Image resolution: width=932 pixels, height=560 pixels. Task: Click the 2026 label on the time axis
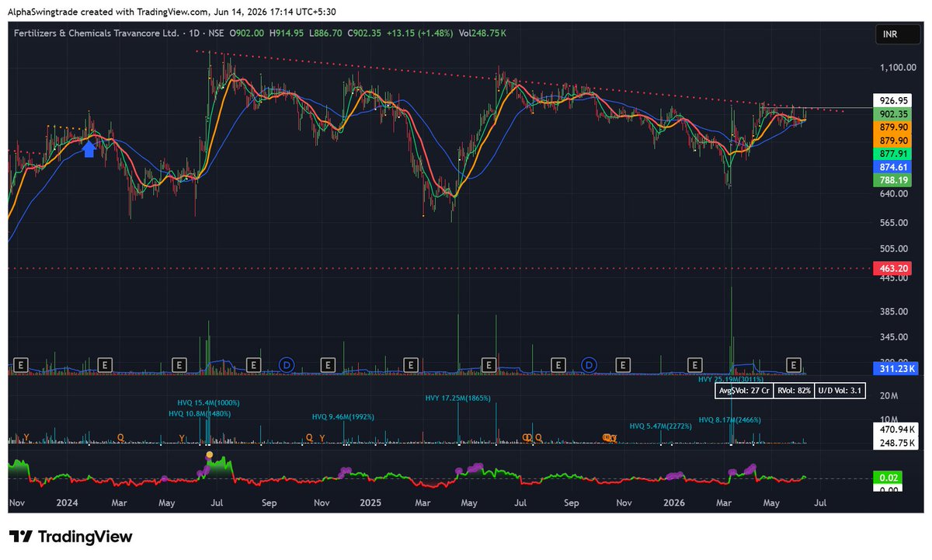673,503
